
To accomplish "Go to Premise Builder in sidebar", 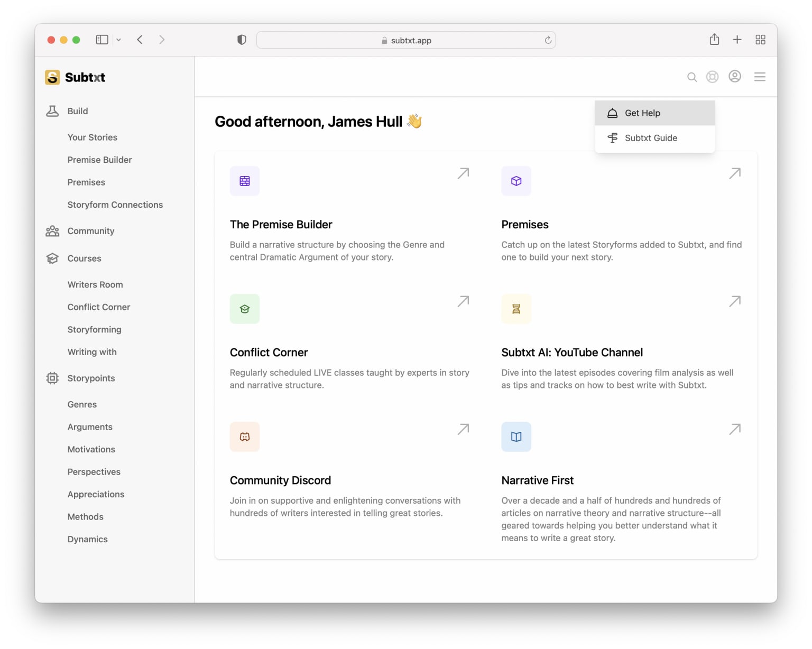I will pyautogui.click(x=100, y=160).
